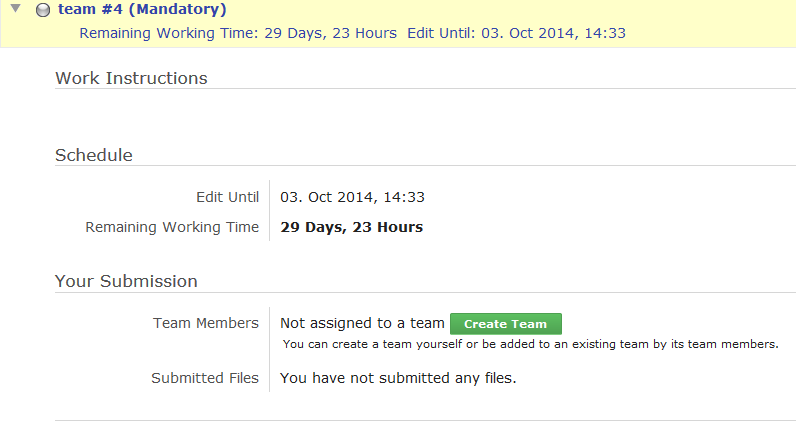
Task: Click the Team Members label
Action: [206, 323]
